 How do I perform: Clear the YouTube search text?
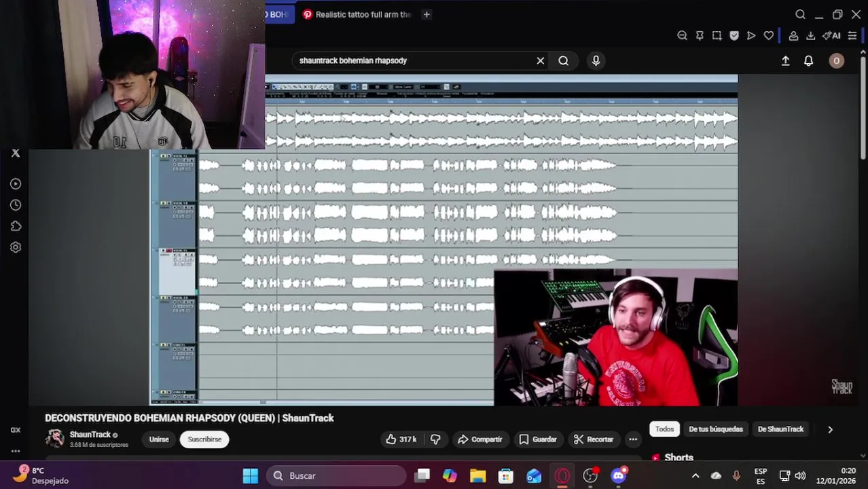540,60
